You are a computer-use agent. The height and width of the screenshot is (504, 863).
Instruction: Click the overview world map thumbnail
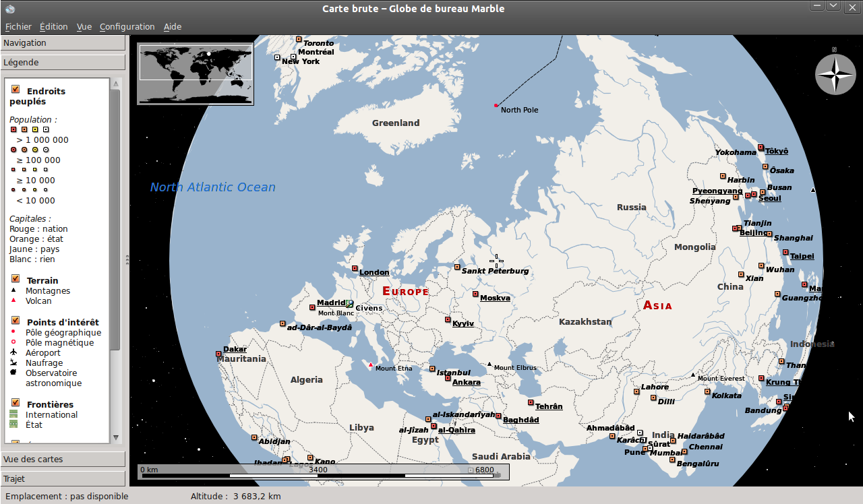coord(196,74)
